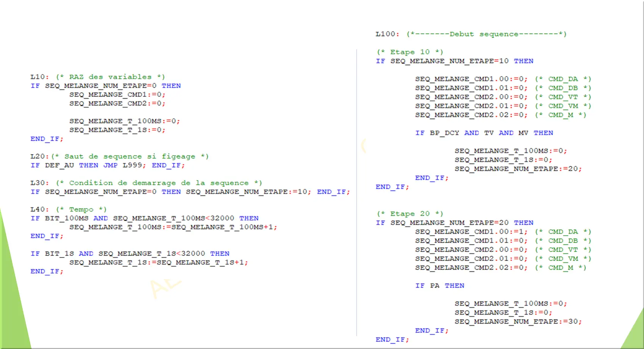Click the L20 Saut de sequence comment

coord(119,156)
